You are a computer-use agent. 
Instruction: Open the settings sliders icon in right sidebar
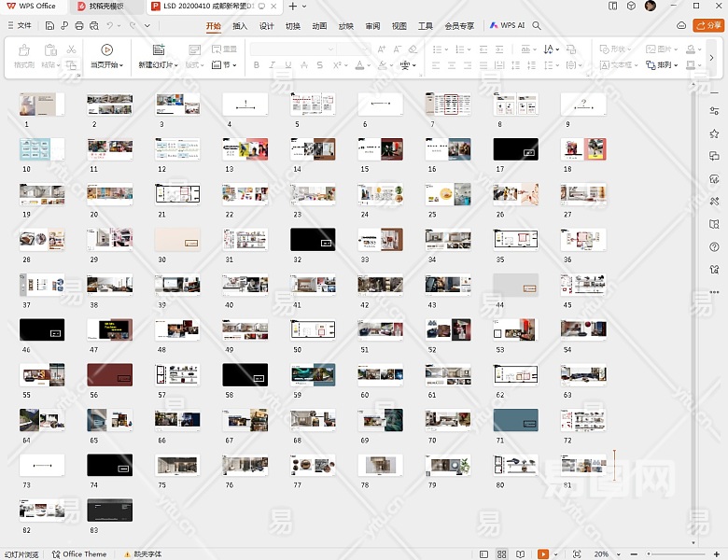point(714,111)
